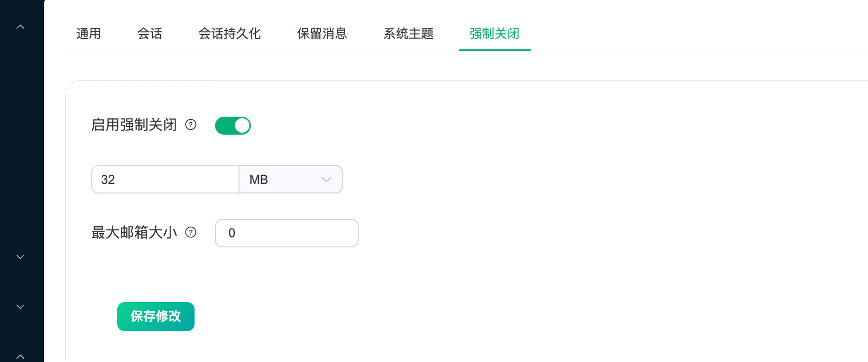This screenshot has width=868, height=362.
Task: Select the 保留消息 tab
Action: pos(322,33)
